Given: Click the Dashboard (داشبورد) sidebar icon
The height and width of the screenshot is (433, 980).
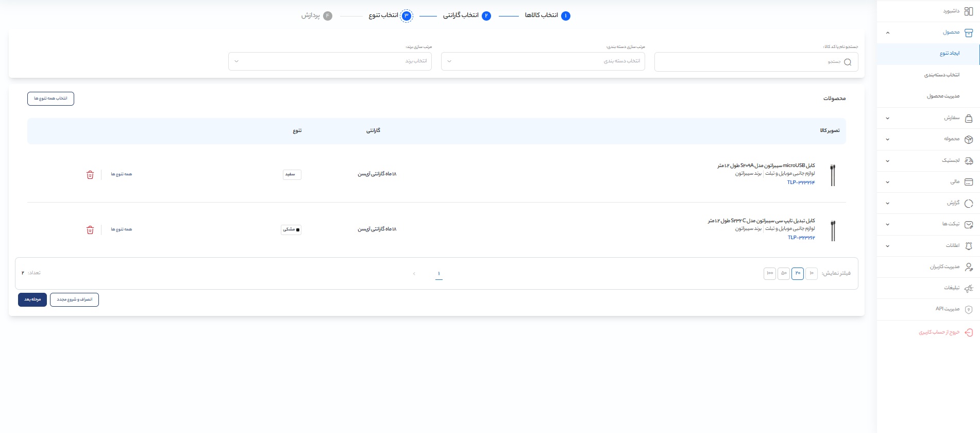Looking at the screenshot, I should (968, 11).
